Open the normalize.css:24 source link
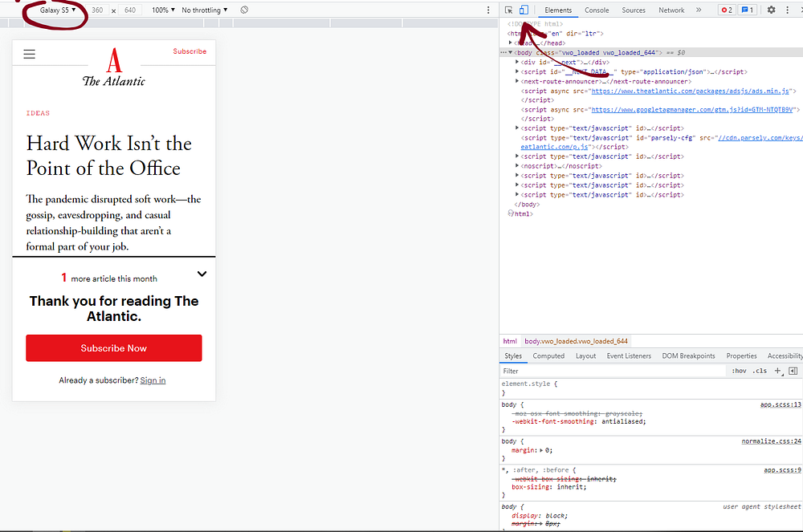Image resolution: width=803 pixels, height=532 pixels. [771, 441]
